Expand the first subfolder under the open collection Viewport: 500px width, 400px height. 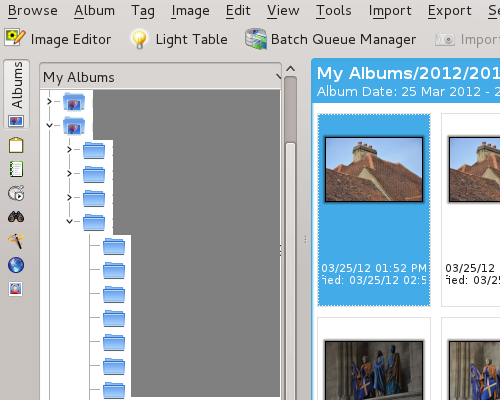tap(69, 149)
